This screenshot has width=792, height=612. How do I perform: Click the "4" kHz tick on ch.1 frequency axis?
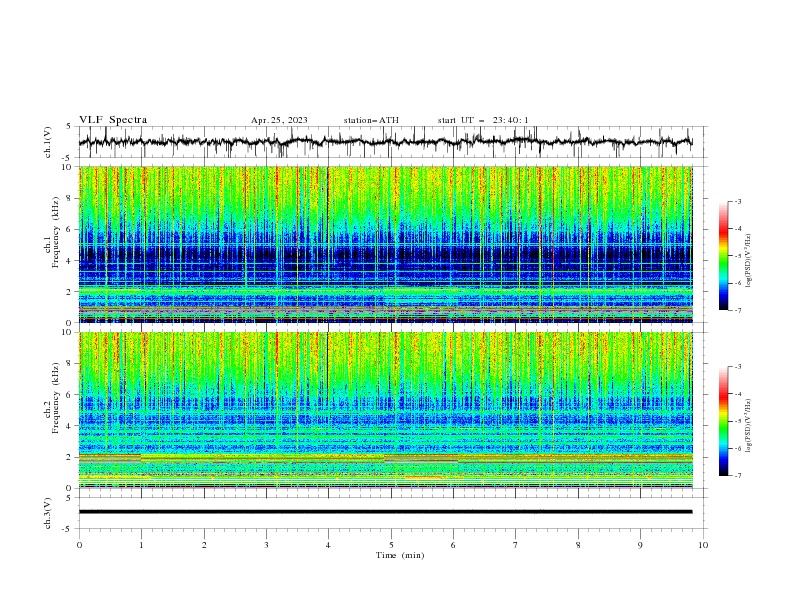tap(71, 261)
